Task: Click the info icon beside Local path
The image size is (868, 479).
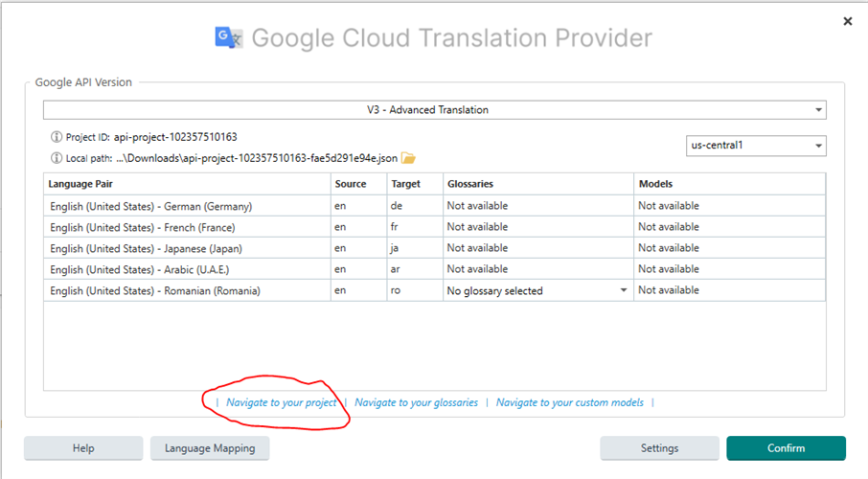Action: pyautogui.click(x=57, y=158)
